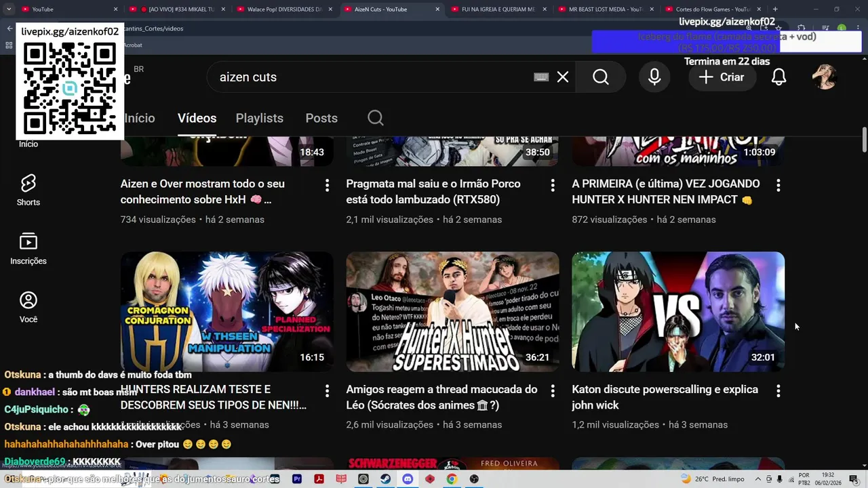This screenshot has width=868, height=488.
Task: Open Inscrições in the sidebar
Action: (x=28, y=249)
